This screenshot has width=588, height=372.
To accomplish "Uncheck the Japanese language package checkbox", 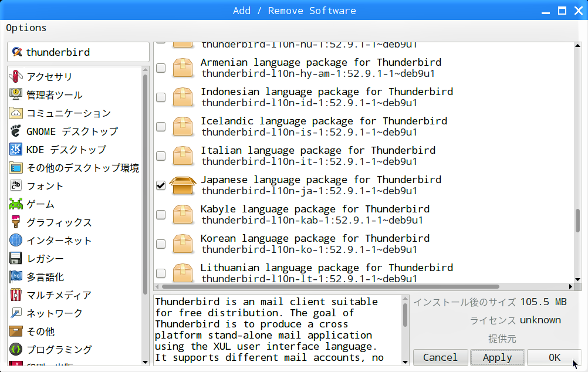I will (x=161, y=185).
